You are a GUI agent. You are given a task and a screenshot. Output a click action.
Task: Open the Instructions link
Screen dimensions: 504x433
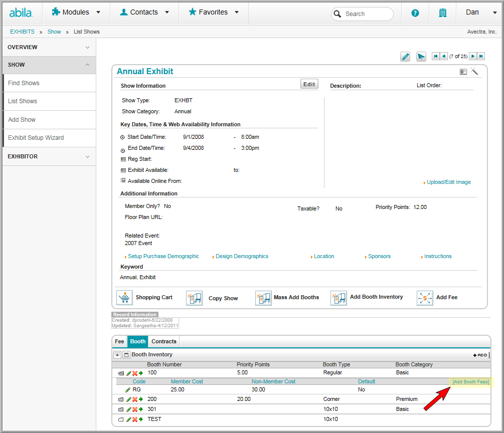point(438,256)
